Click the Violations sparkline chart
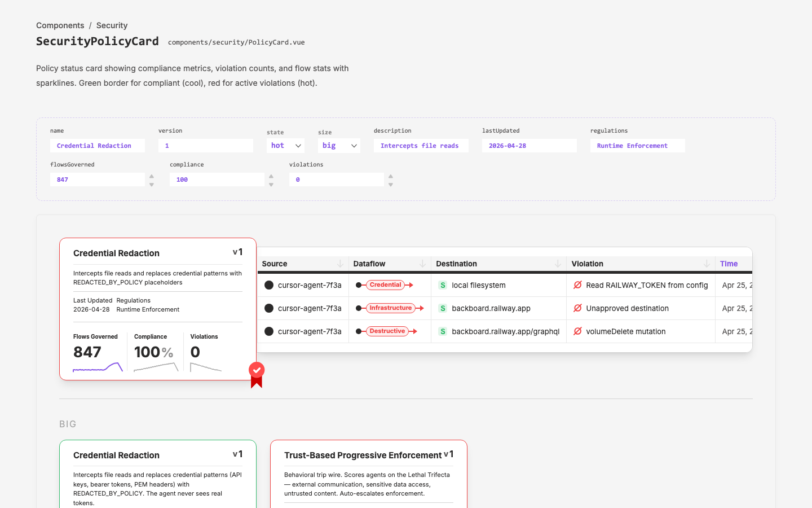This screenshot has width=812, height=508. (206, 367)
